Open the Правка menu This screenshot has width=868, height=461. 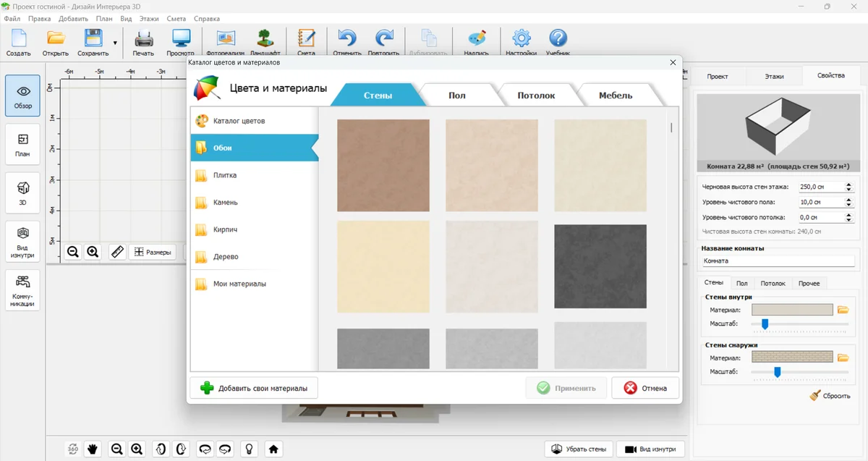(39, 18)
